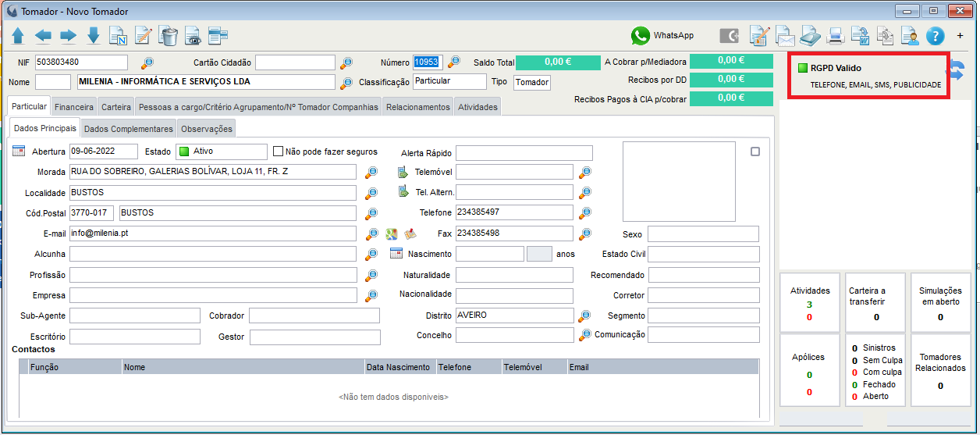Click the plus sign in toolbar
980x435 pixels.
[x=960, y=36]
